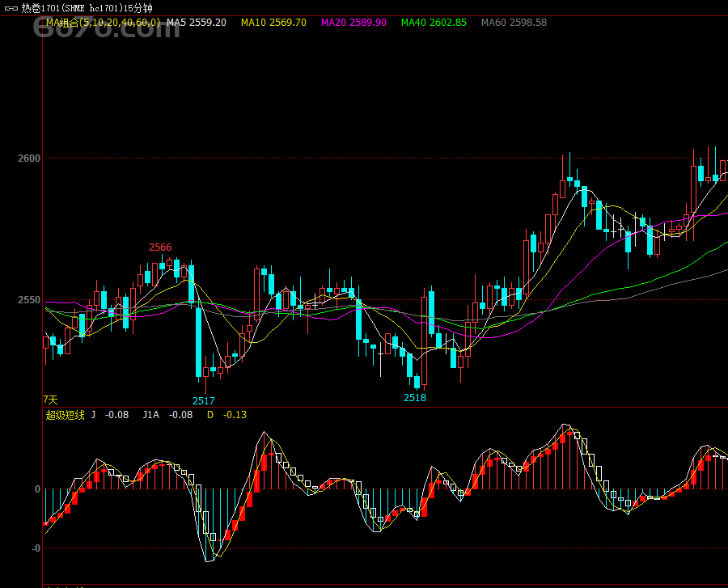Image resolution: width=728 pixels, height=588 pixels.
Task: Select the MA组合(5,10,20,40,60,0) indicator label
Action: point(103,23)
